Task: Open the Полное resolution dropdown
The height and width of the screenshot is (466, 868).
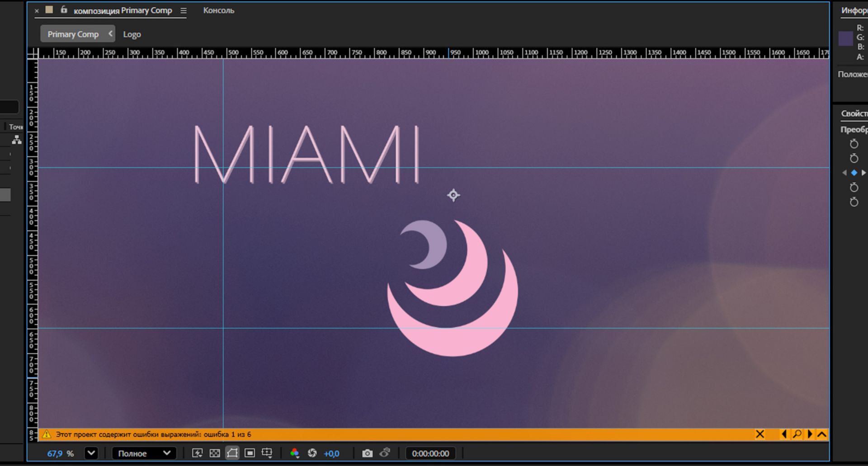Action: [x=144, y=453]
